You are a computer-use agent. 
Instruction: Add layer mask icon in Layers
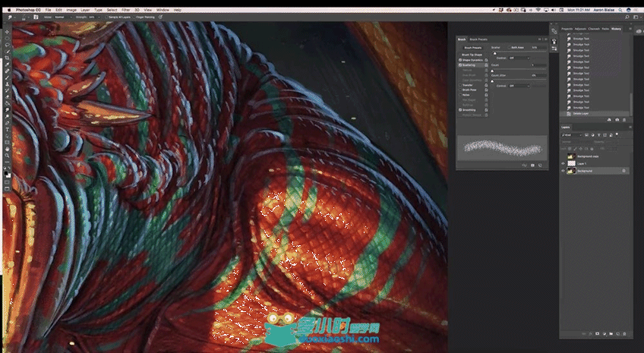pyautogui.click(x=597, y=334)
